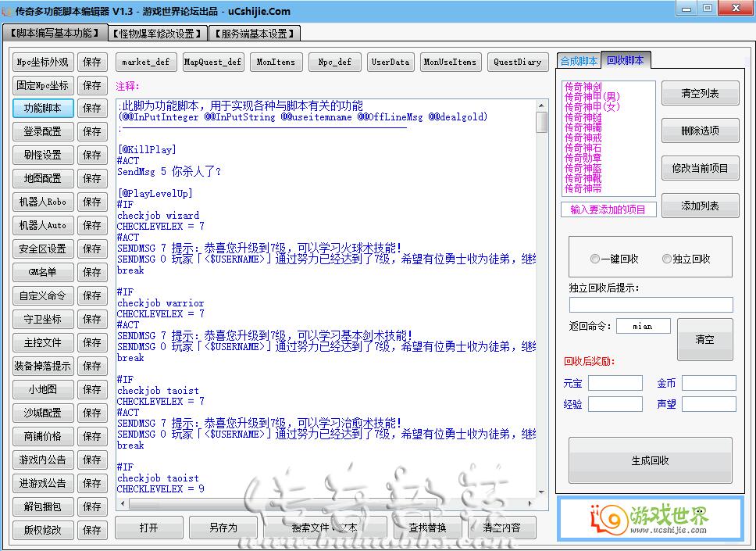Open the 机器人Auto script
This screenshot has width=756, height=551.
(43, 225)
